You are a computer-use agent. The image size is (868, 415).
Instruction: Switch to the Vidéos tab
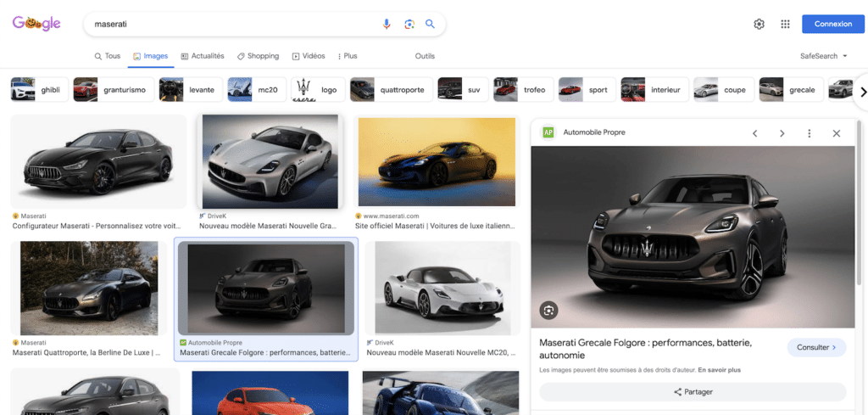pos(309,56)
